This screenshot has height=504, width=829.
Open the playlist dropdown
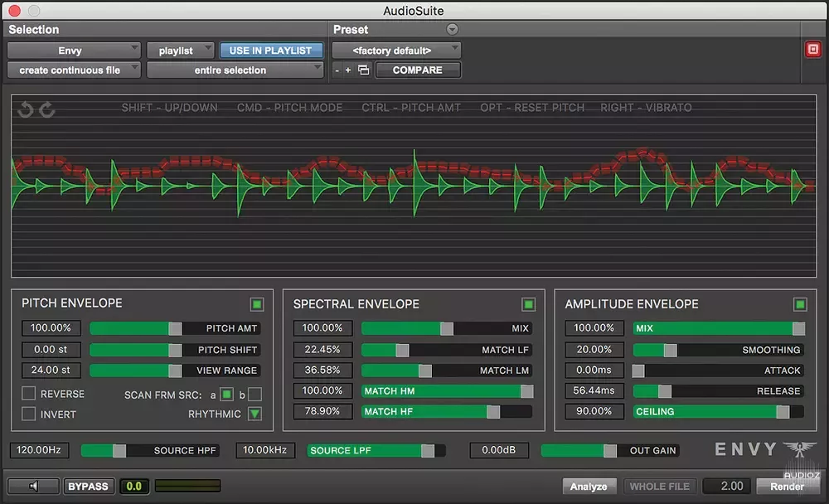pyautogui.click(x=180, y=51)
